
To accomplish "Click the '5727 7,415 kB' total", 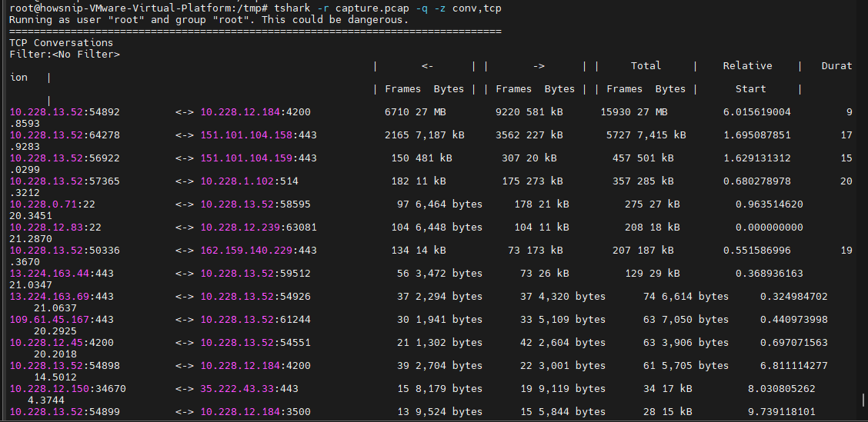I will tap(646, 135).
